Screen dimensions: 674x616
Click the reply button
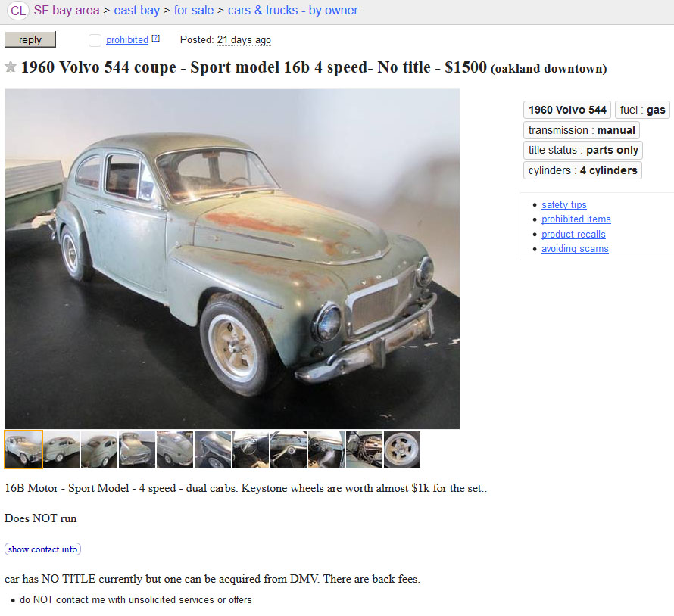[x=30, y=39]
